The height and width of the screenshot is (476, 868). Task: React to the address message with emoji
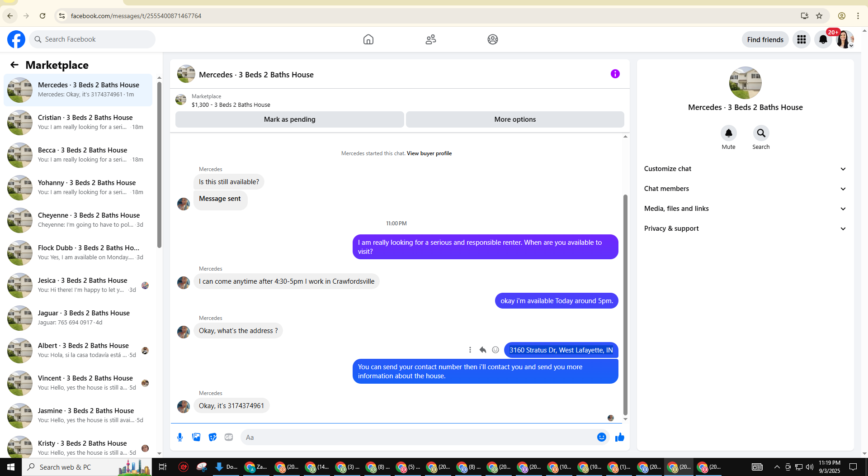click(x=495, y=350)
